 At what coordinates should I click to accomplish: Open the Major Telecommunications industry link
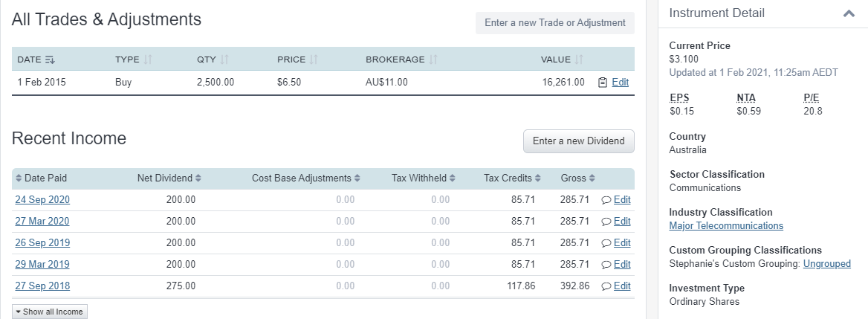[x=726, y=226]
